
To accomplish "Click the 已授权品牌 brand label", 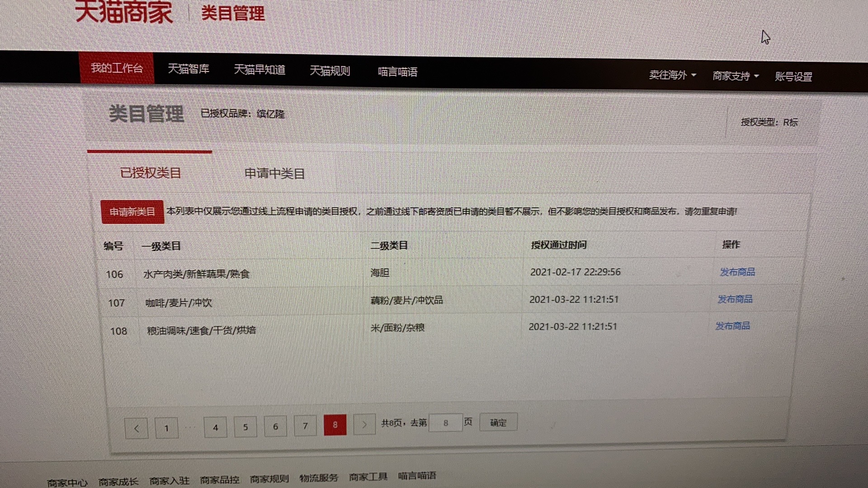I will 243,114.
